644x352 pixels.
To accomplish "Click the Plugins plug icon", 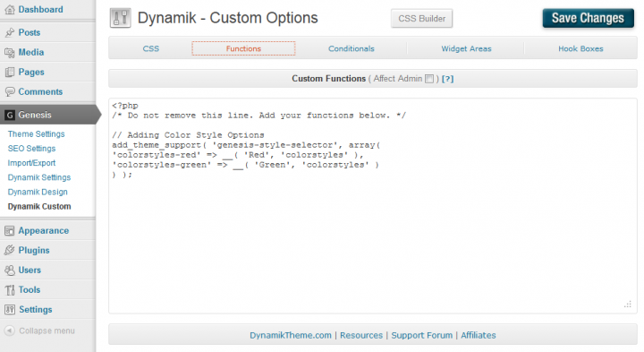I will pyautogui.click(x=10, y=251).
